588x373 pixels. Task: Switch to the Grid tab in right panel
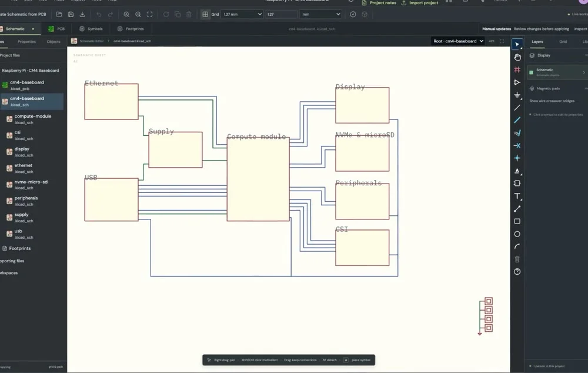[x=563, y=42]
